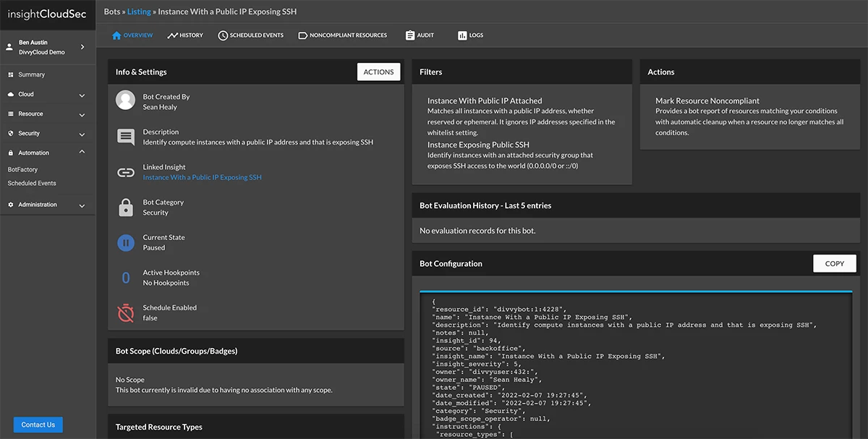This screenshot has width=868, height=439.
Task: Click inside the Bot Configuration JSON area
Action: coord(637,365)
